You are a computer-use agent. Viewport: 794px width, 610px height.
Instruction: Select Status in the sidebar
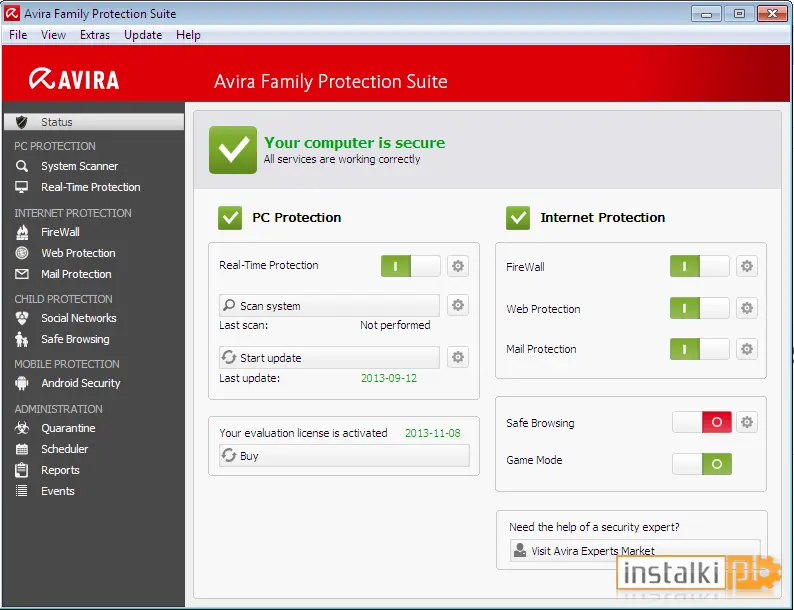pyautogui.click(x=94, y=122)
